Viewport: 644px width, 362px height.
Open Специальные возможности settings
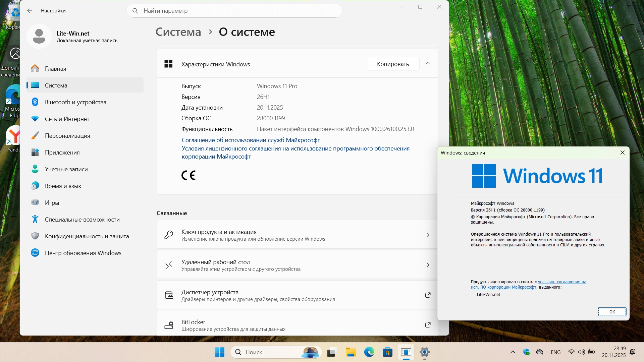click(82, 220)
